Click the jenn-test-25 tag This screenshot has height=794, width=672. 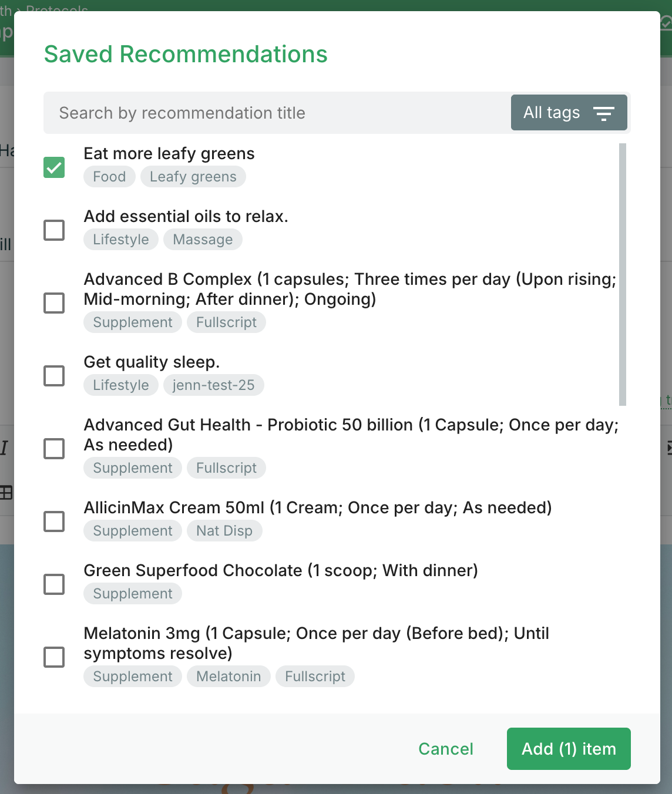213,385
